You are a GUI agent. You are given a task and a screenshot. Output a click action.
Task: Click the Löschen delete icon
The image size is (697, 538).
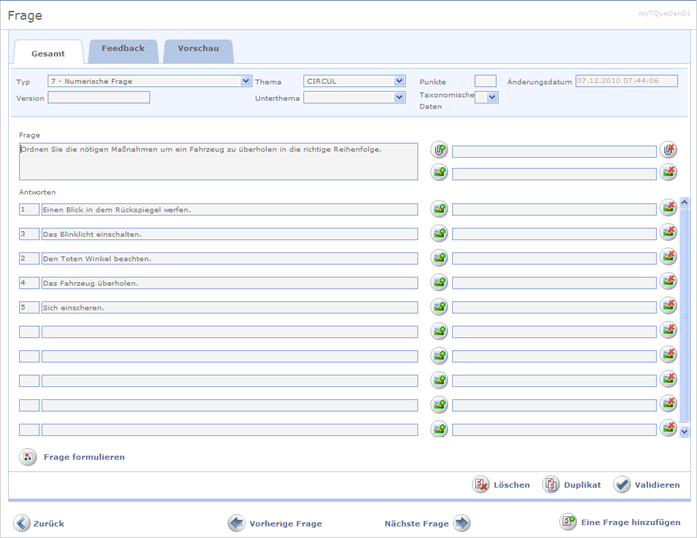(481, 484)
